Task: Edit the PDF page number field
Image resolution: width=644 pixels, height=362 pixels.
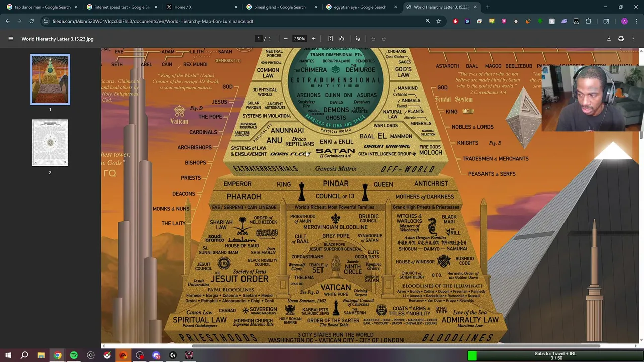Action: click(x=259, y=39)
